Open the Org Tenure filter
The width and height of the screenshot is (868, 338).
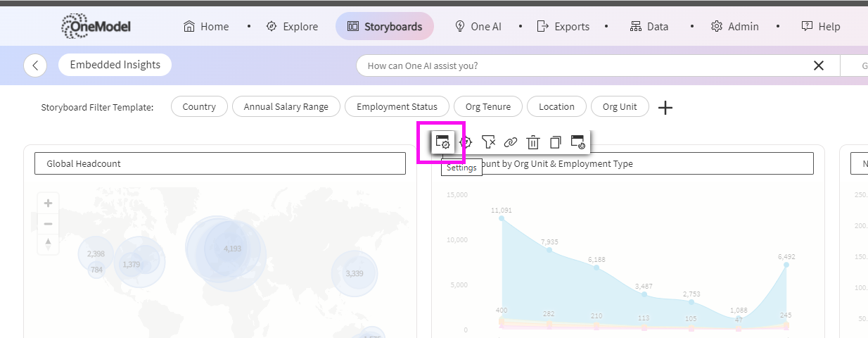(x=488, y=107)
